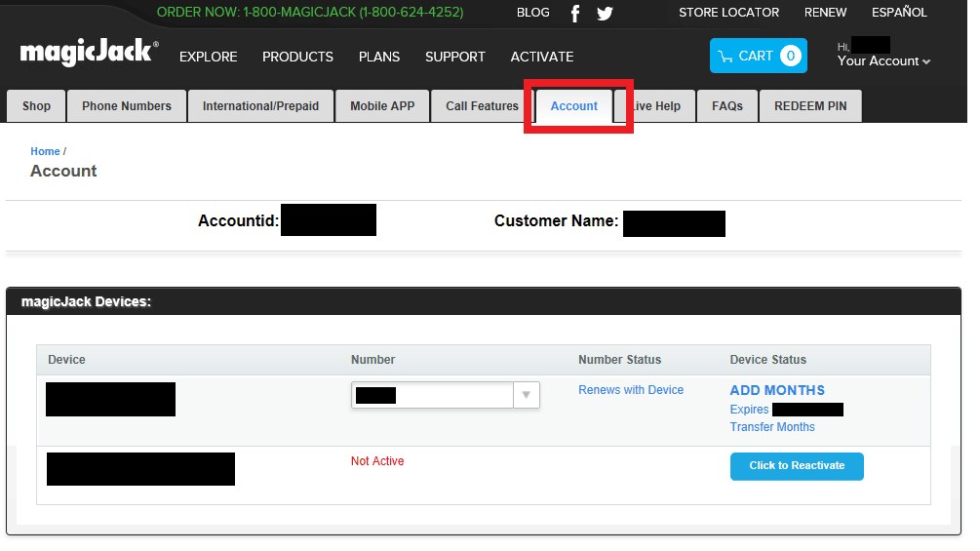Open the Your Account dropdown menu
980x551 pixels.
(883, 61)
